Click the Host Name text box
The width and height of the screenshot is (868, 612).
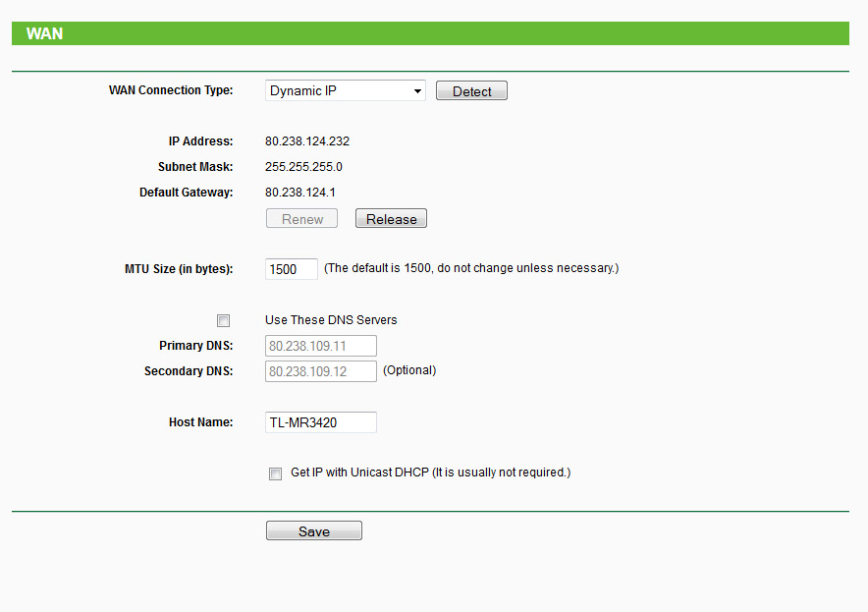point(320,422)
